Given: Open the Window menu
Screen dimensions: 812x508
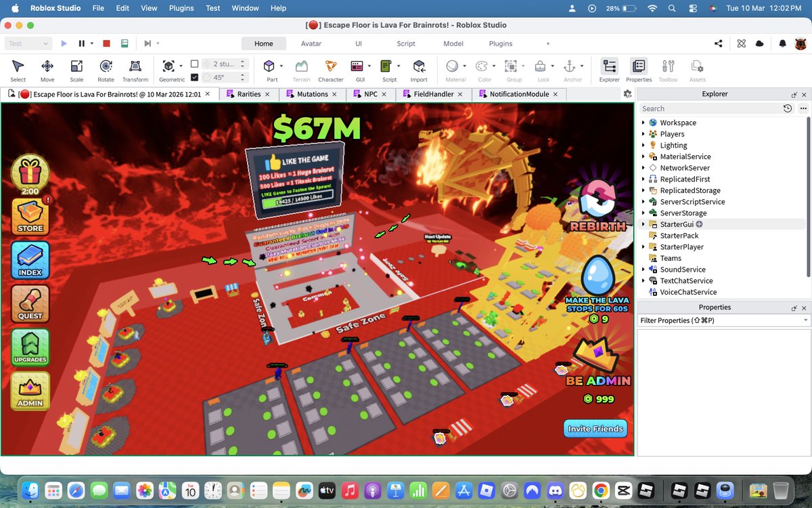Looking at the screenshot, I should coord(245,8).
